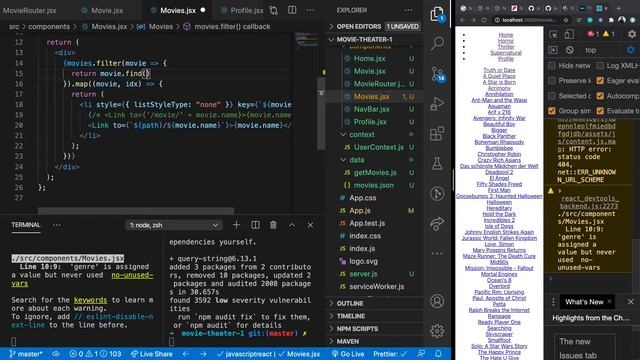Viewport: 640px width, 360px height.
Task: Check Log XMLHttpRequests checkbox
Action: pos(600,65)
